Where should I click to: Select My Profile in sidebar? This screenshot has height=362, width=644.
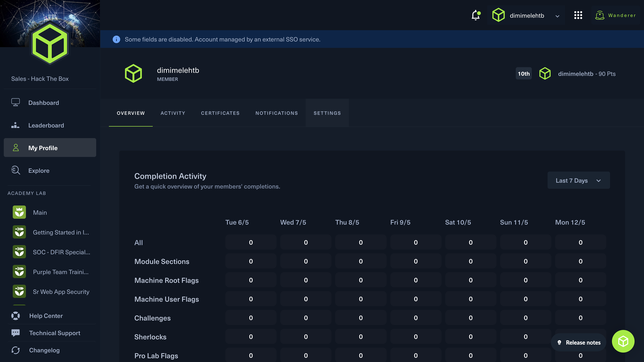[50, 148]
